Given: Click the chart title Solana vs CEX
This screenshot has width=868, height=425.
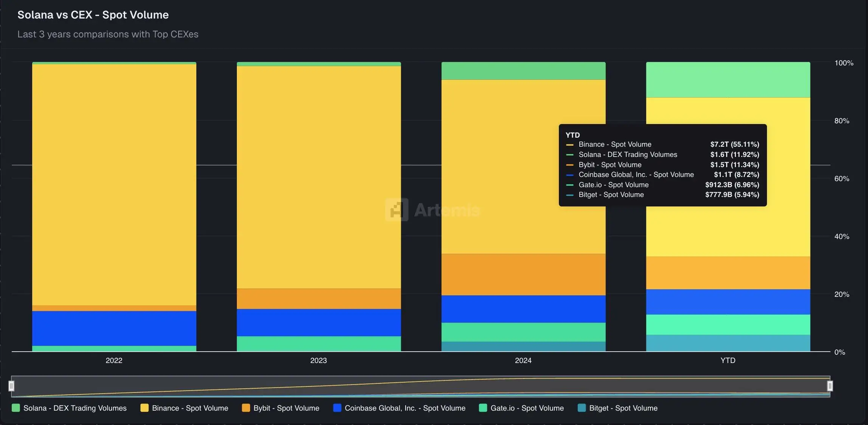Looking at the screenshot, I should point(93,14).
